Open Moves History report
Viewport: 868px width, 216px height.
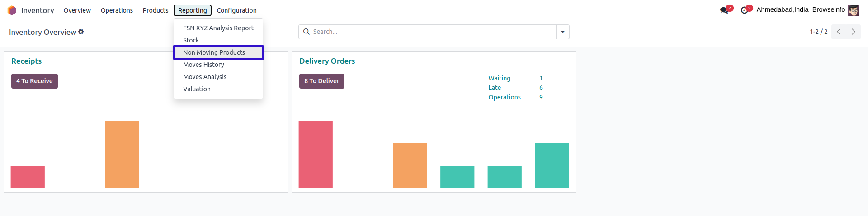click(x=203, y=65)
